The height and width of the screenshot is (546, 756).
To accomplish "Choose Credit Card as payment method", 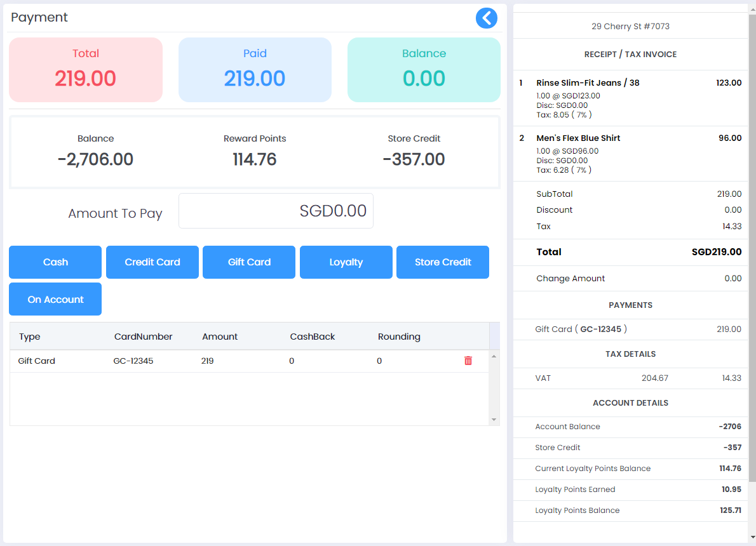I will (x=152, y=262).
